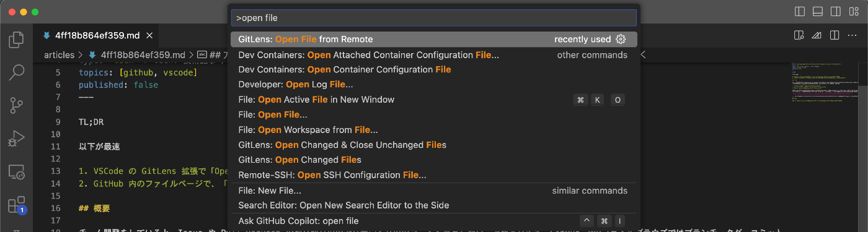Screen dimensions: 868x232
Task: Toggle the primary side bar layout icon
Action: click(x=800, y=12)
